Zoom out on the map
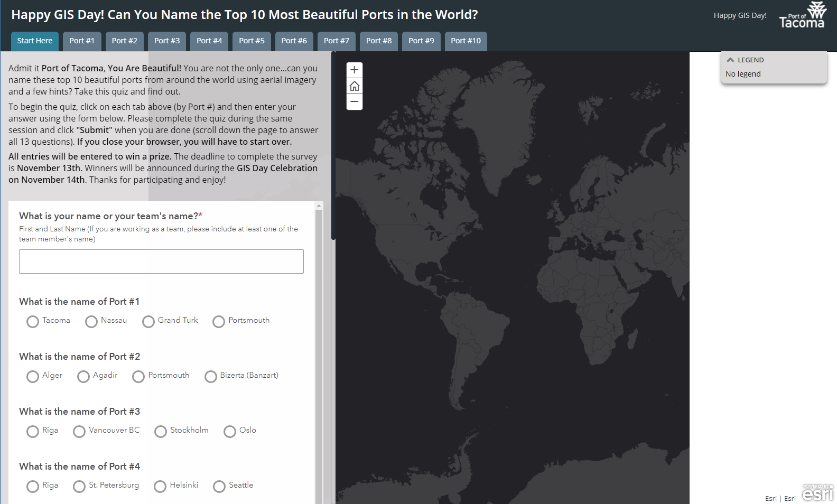 point(354,102)
